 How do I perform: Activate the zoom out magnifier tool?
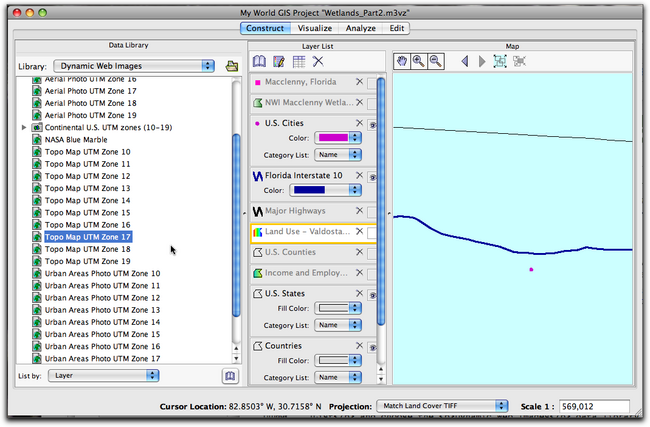(436, 62)
